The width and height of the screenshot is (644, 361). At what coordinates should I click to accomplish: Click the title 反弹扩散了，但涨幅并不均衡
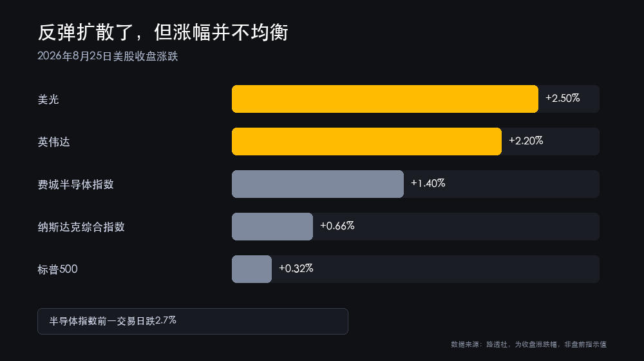(x=163, y=32)
